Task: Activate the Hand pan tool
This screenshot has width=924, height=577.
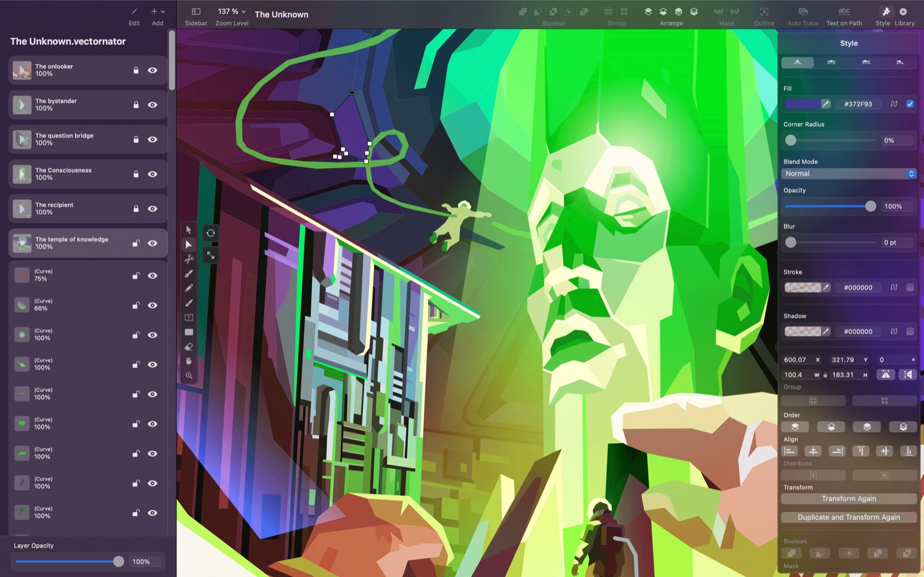Action: (189, 361)
